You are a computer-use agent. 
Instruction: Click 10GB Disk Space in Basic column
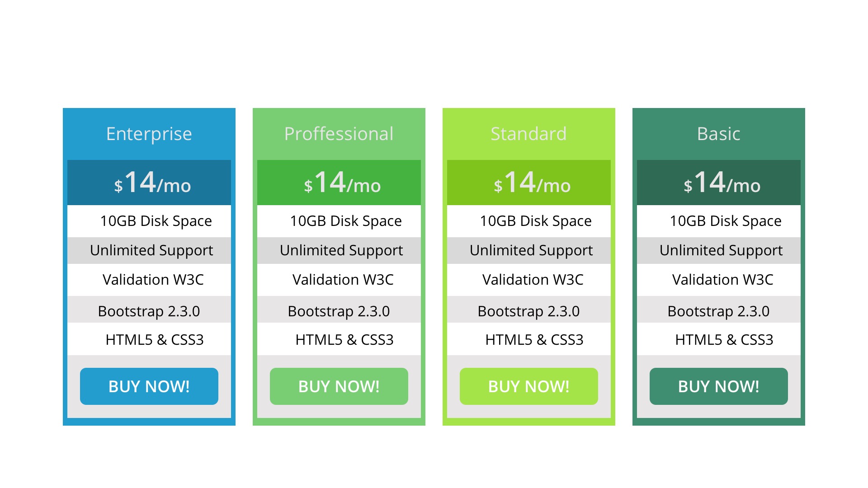click(726, 221)
